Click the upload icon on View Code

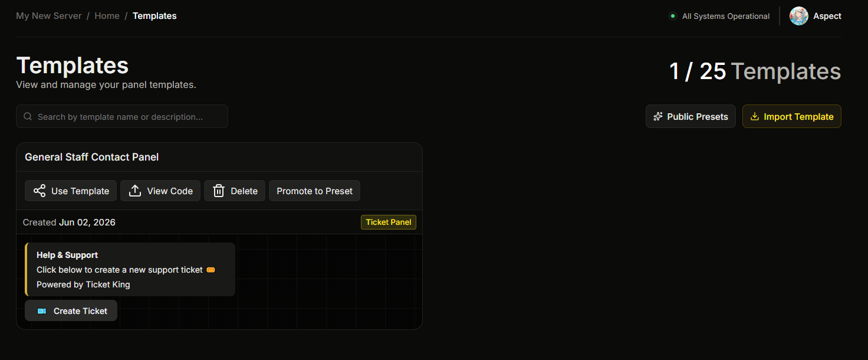pos(135,191)
